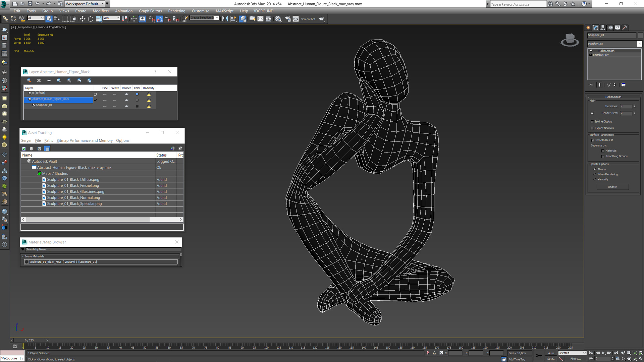Toggle Isoline Display checkbox
The image size is (644, 362).
point(592,122)
